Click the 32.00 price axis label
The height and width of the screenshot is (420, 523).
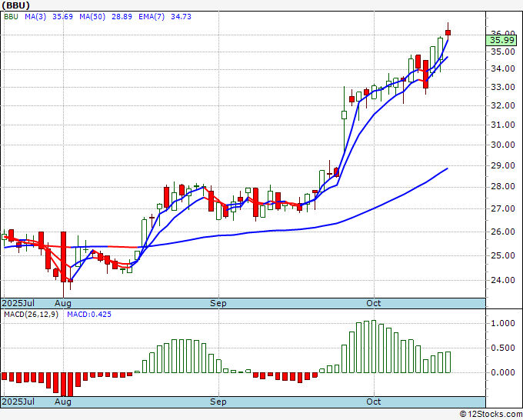[x=503, y=105]
